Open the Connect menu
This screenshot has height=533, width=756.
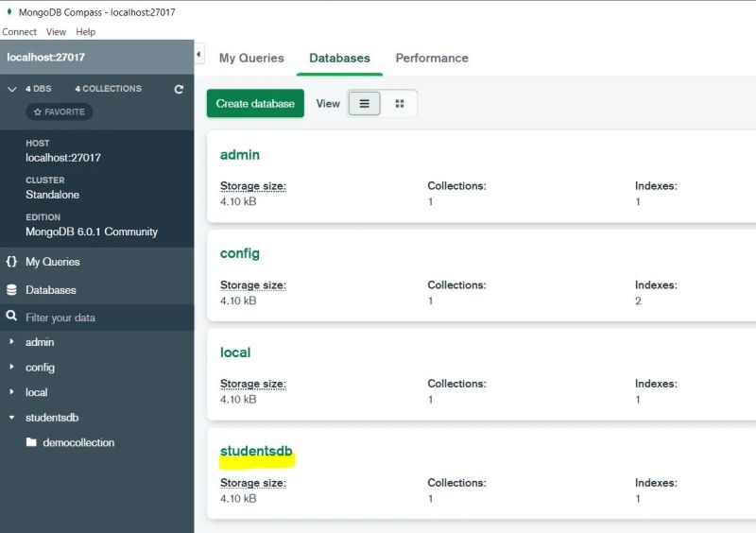coord(19,32)
